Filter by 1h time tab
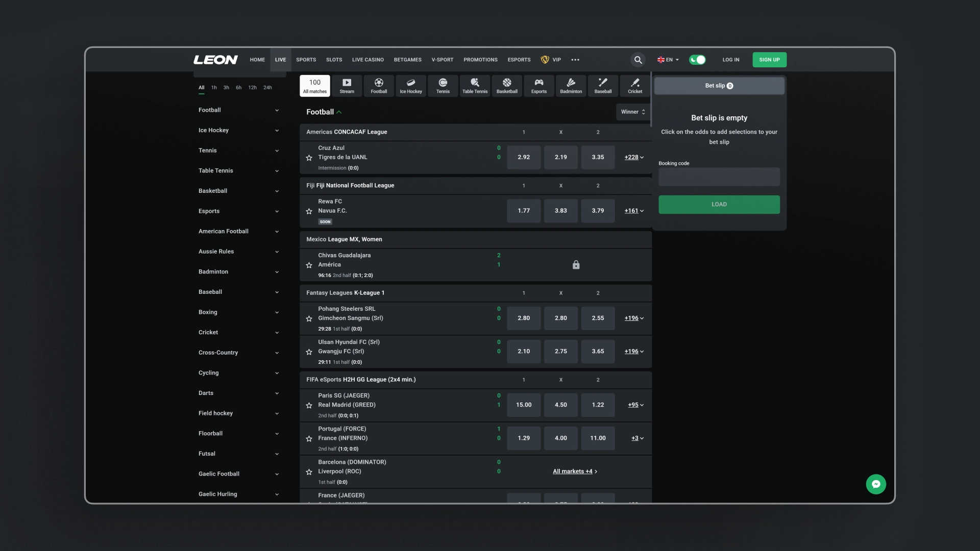Image resolution: width=980 pixels, height=551 pixels. [x=214, y=88]
